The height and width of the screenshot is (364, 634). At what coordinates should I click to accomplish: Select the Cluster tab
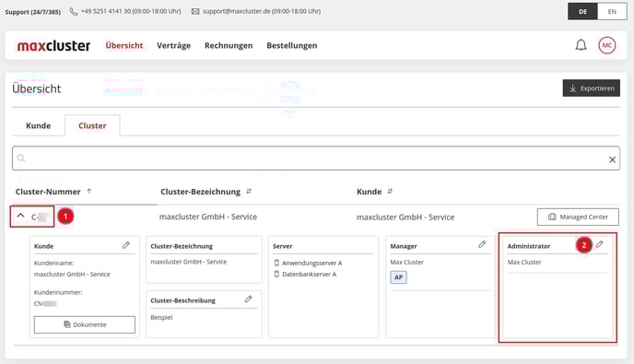click(x=92, y=125)
